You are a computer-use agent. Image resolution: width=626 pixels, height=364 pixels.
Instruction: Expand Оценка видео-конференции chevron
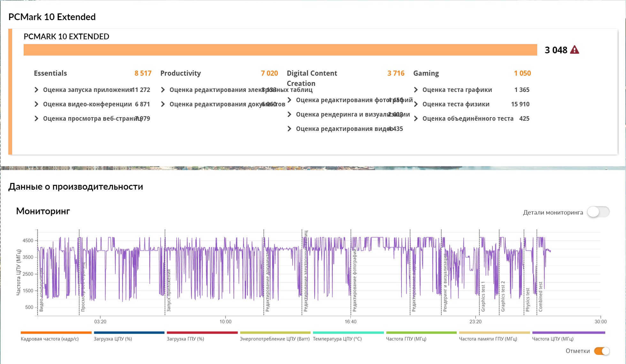tap(36, 104)
